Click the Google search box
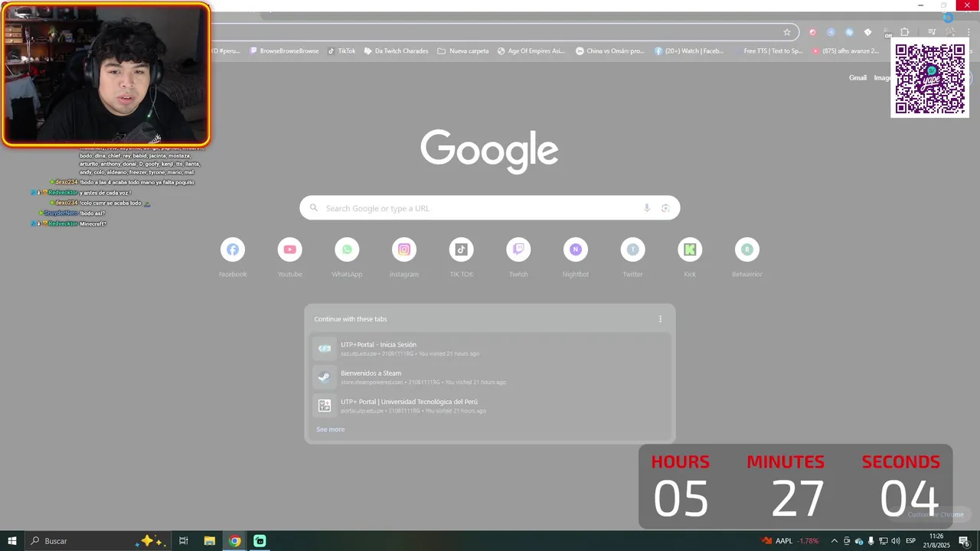 click(x=490, y=208)
